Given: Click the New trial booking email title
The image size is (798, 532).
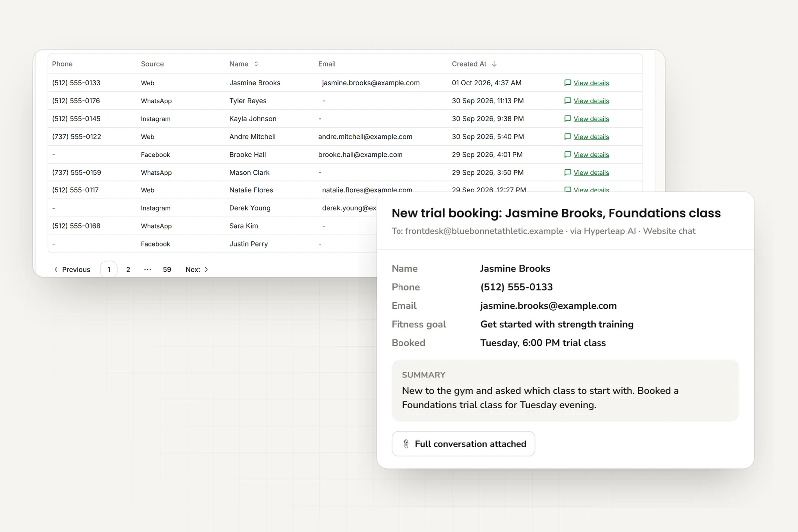Looking at the screenshot, I should click(556, 213).
